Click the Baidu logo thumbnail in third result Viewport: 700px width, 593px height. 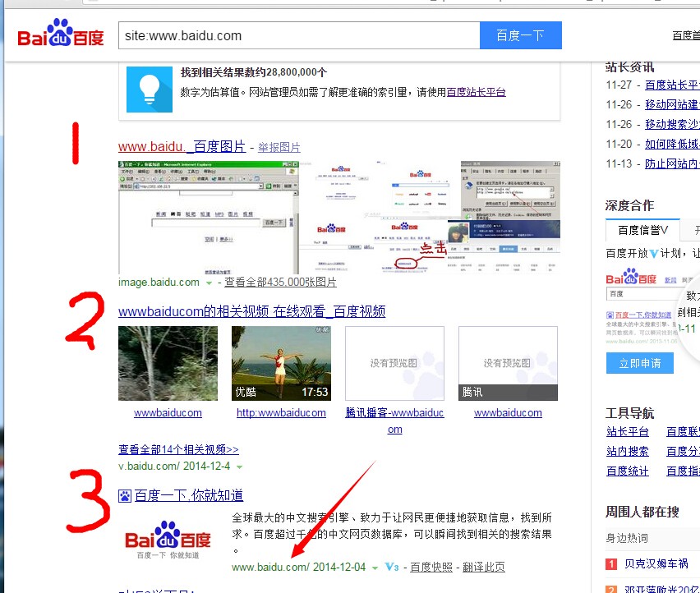pyautogui.click(x=168, y=539)
